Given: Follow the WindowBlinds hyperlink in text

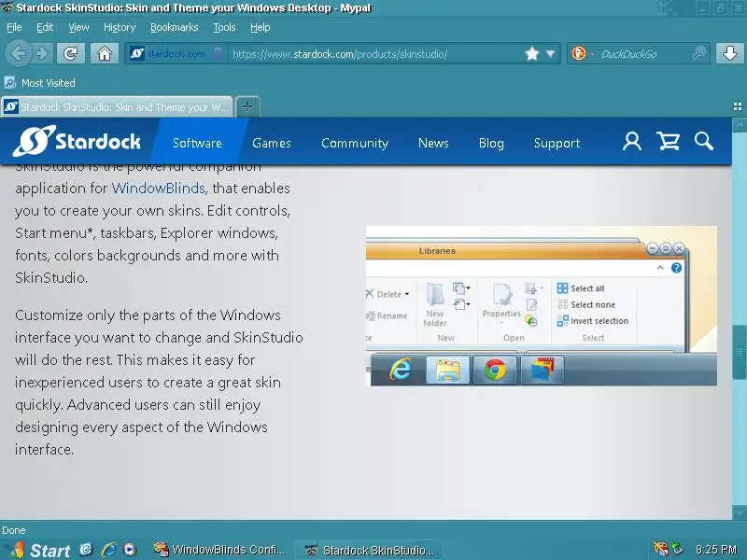Looking at the screenshot, I should 158,189.
